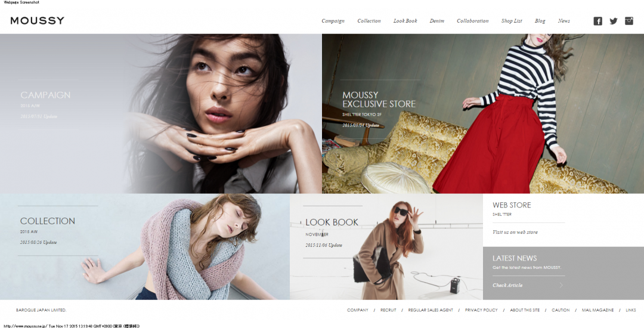This screenshot has height=328, width=644.
Task: Open the Check Article link
Action: pyautogui.click(x=507, y=285)
